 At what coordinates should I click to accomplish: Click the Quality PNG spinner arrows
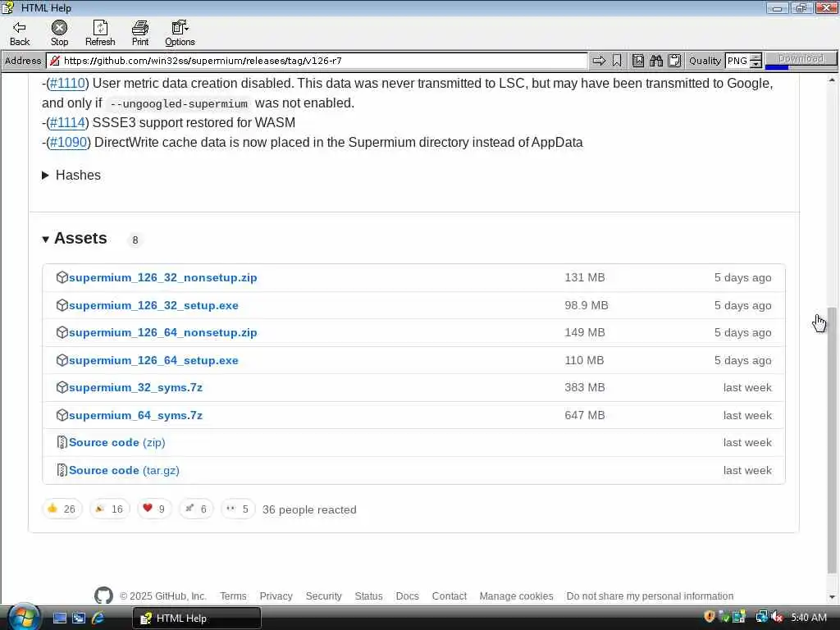point(756,61)
